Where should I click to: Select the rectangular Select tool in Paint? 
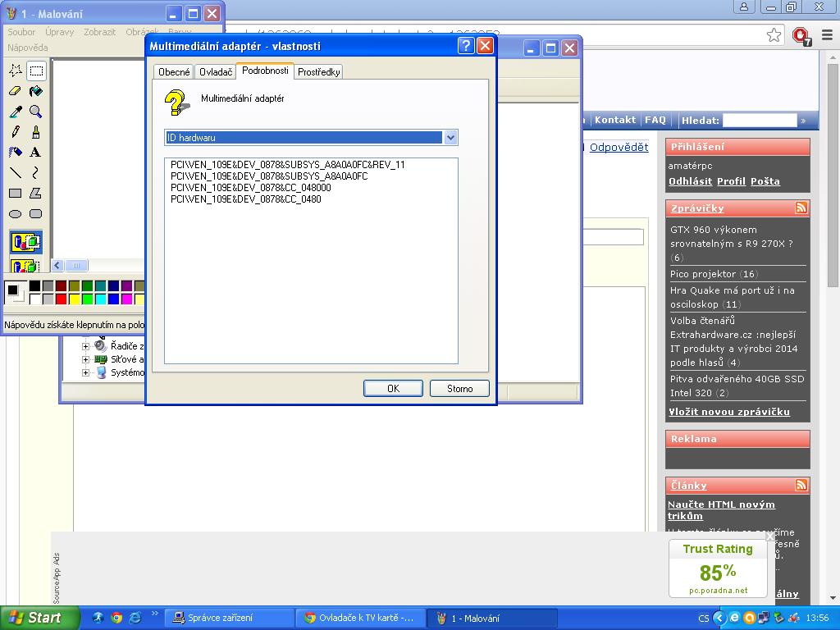[36, 71]
